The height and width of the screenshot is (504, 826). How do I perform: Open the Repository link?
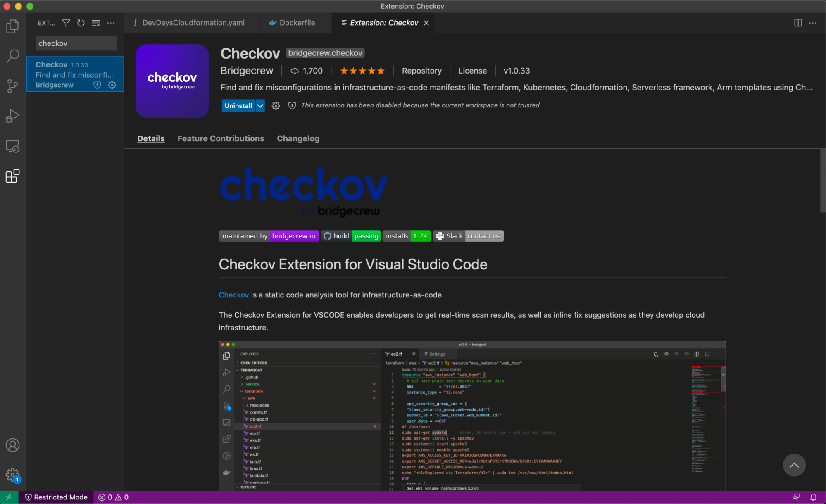pyautogui.click(x=421, y=71)
